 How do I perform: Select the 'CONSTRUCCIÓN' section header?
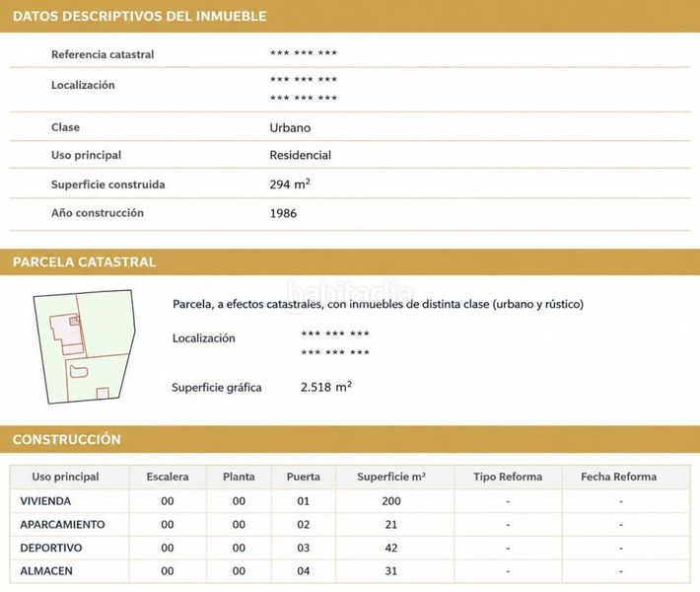tap(67, 439)
